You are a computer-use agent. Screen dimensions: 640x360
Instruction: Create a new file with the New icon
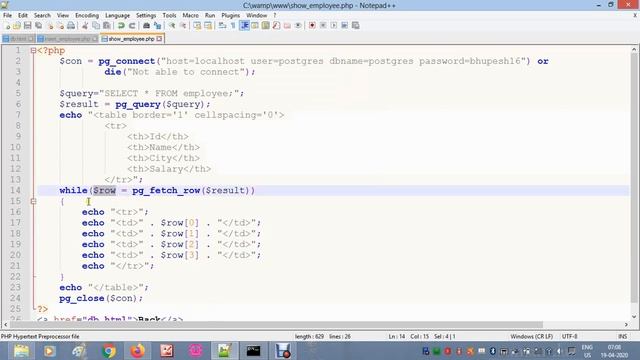7,26
